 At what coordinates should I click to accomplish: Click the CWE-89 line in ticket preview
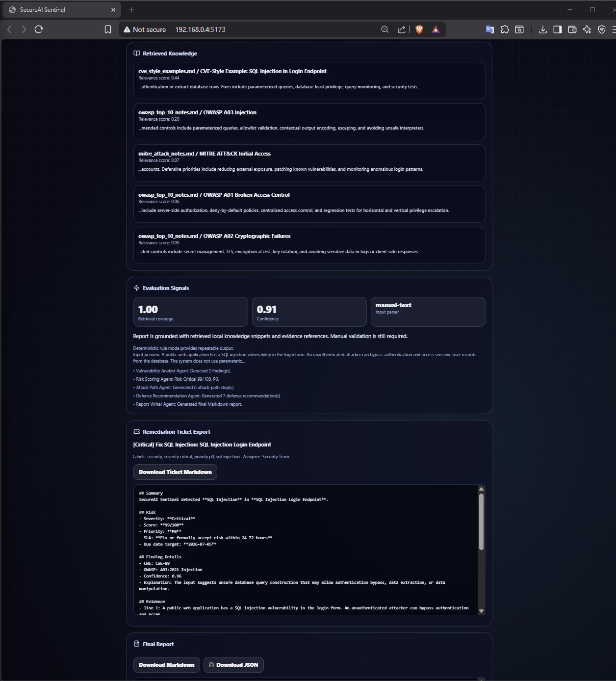click(x=154, y=563)
